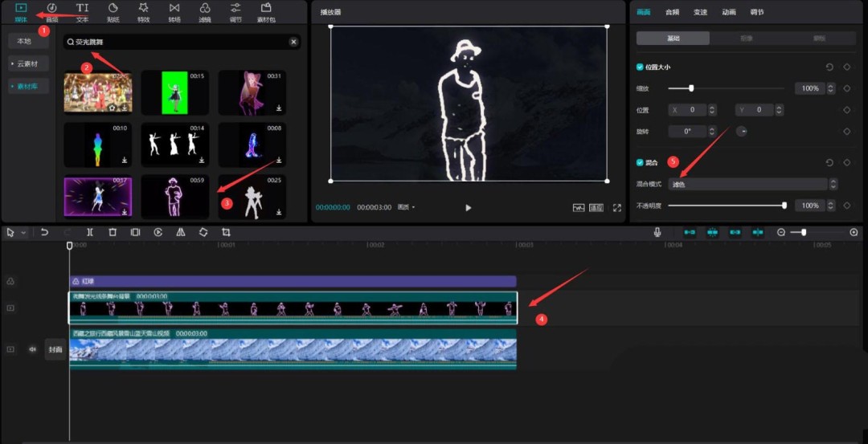868x444 pixels.
Task: Expand the 云素材 sidebar item
Action: pyautogui.click(x=28, y=63)
